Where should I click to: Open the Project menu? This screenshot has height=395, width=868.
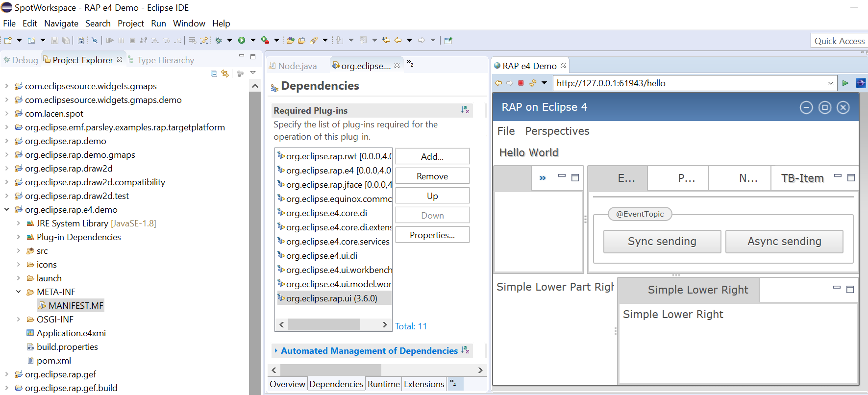click(131, 23)
